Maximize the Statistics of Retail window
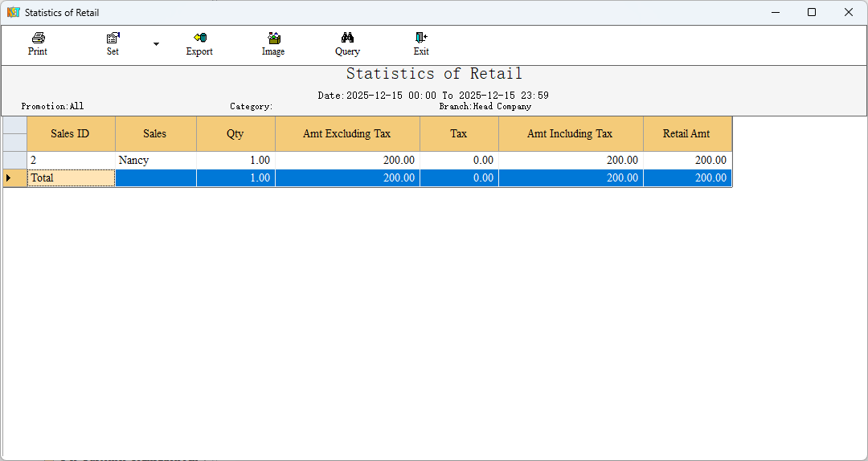Screen dimensions: 868x461 tap(812, 13)
